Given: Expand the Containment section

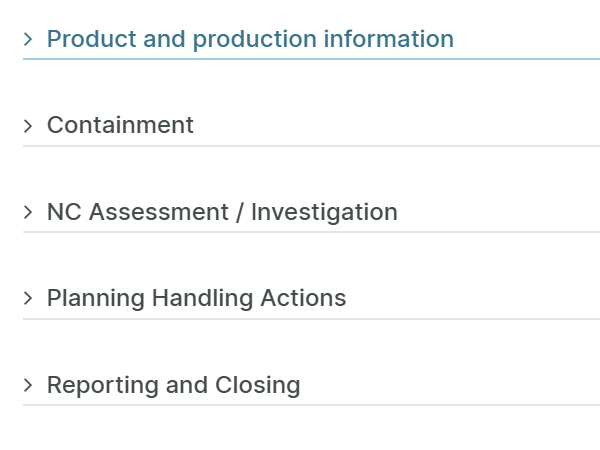Looking at the screenshot, I should (120, 125).
